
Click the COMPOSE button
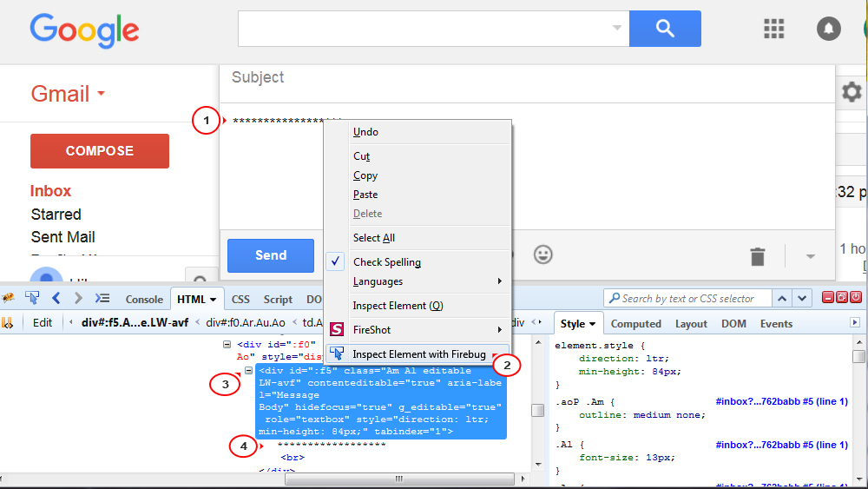point(100,150)
